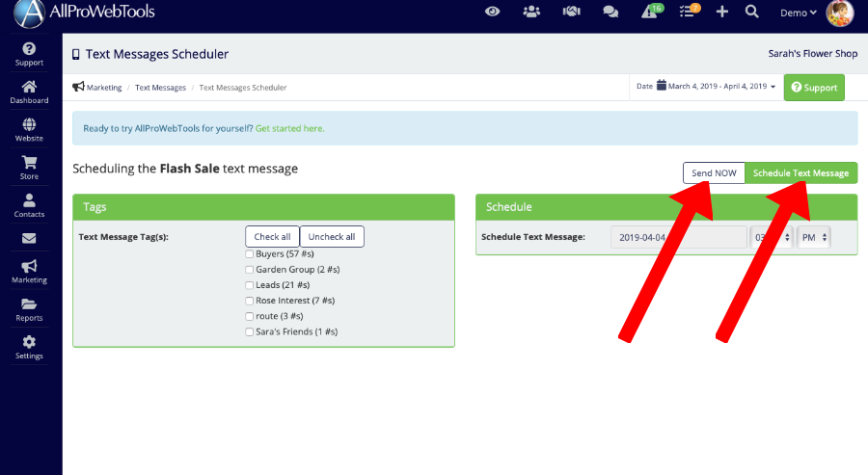The image size is (868, 475).
Task: Check the Leads (21 #s) tag
Action: (249, 285)
